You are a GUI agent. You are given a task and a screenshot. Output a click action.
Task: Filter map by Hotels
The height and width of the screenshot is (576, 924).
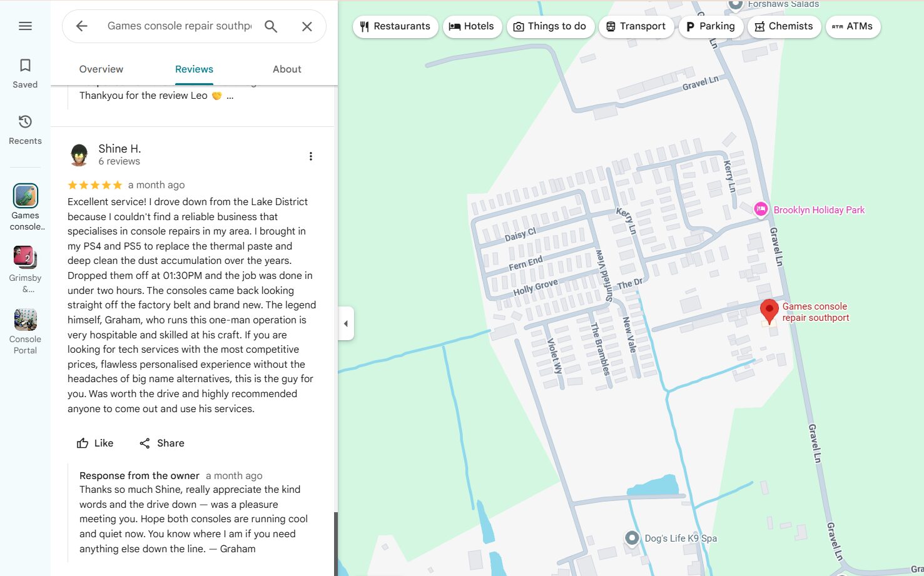472,26
